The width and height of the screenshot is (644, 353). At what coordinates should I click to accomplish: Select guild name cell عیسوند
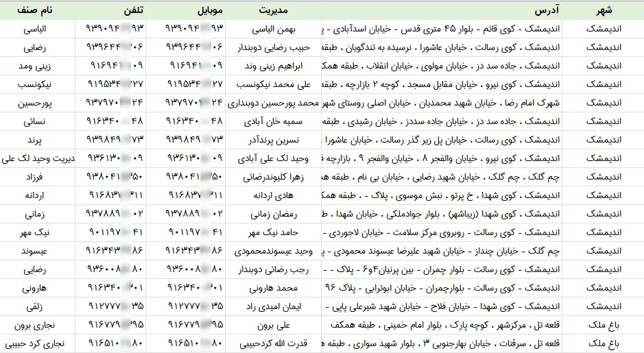[37, 251]
